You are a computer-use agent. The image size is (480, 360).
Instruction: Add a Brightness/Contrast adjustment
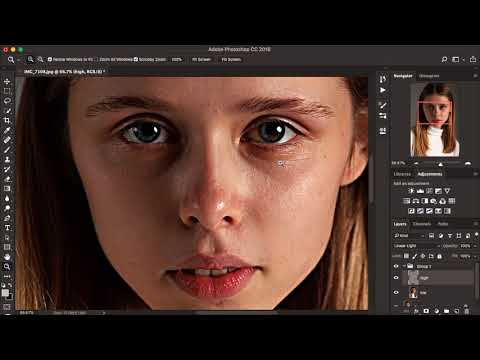411,191
